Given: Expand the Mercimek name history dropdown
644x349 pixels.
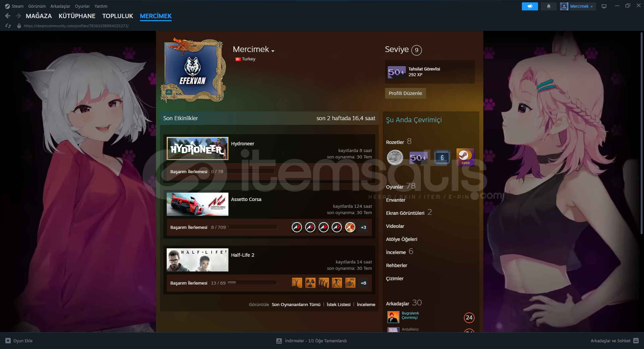Looking at the screenshot, I should pyautogui.click(x=273, y=51).
